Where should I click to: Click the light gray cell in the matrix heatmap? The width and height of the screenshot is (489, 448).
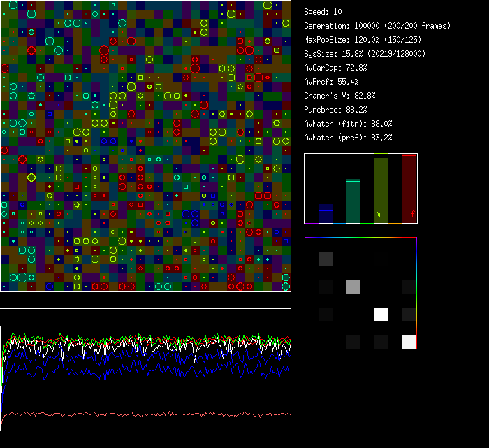point(353,286)
